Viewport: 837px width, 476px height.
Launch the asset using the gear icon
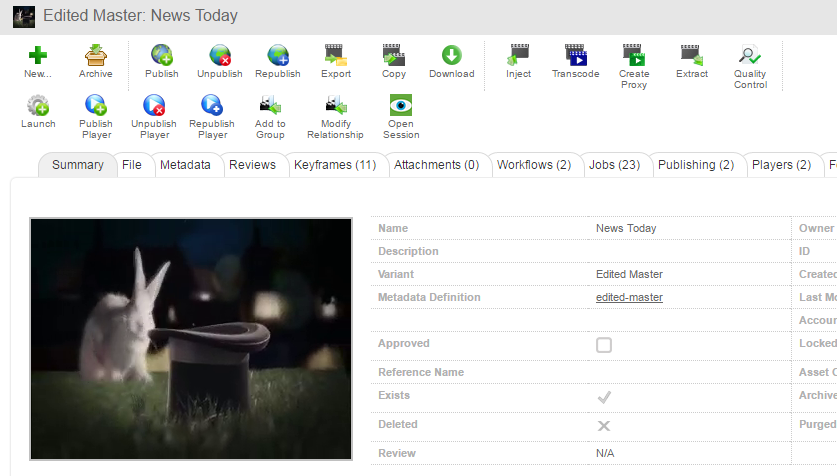(38, 105)
